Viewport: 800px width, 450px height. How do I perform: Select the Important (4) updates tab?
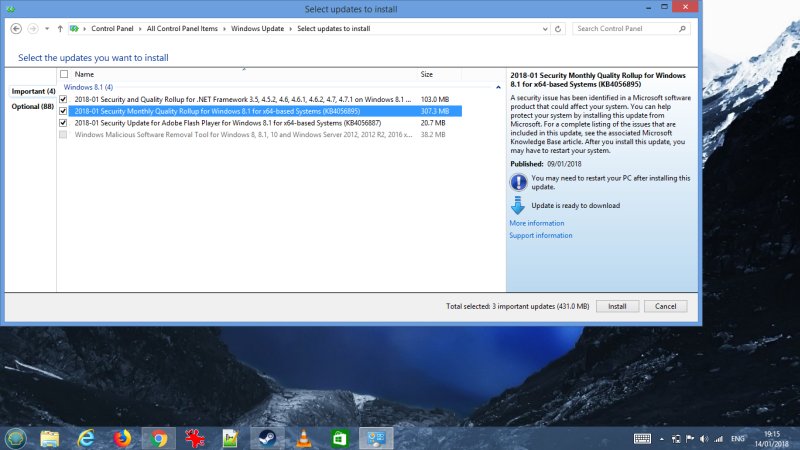33,91
